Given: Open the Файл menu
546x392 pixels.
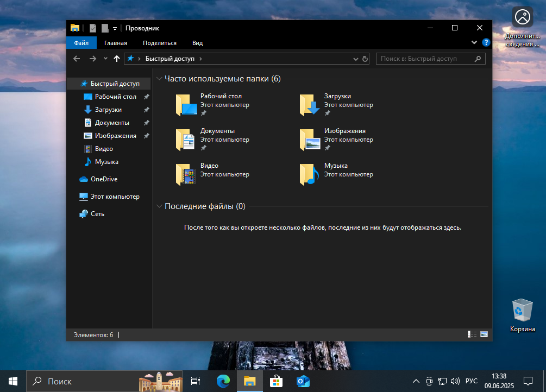Looking at the screenshot, I should pos(81,42).
